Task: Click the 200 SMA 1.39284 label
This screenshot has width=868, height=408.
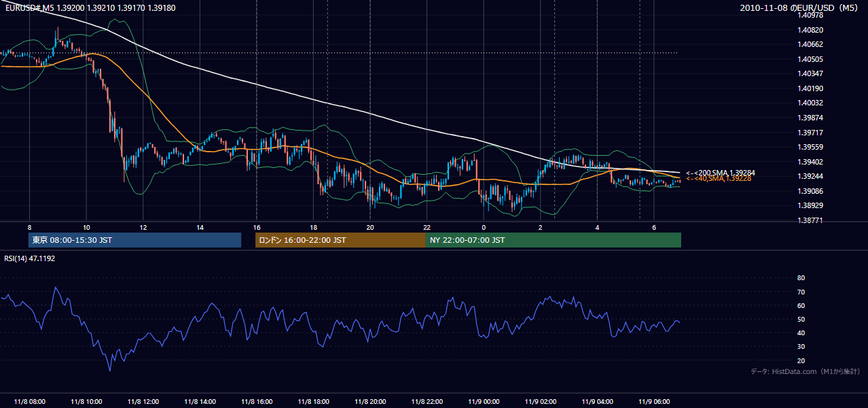Action: coord(720,173)
